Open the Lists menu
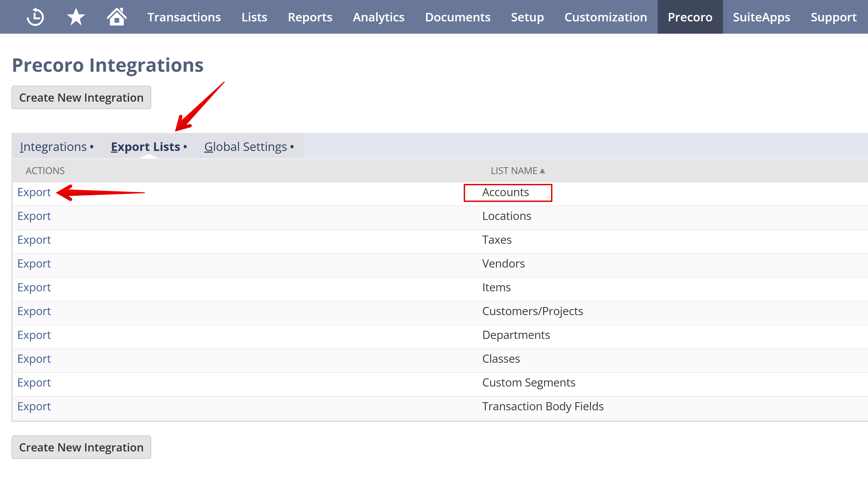This screenshot has width=868, height=480. pos(254,17)
